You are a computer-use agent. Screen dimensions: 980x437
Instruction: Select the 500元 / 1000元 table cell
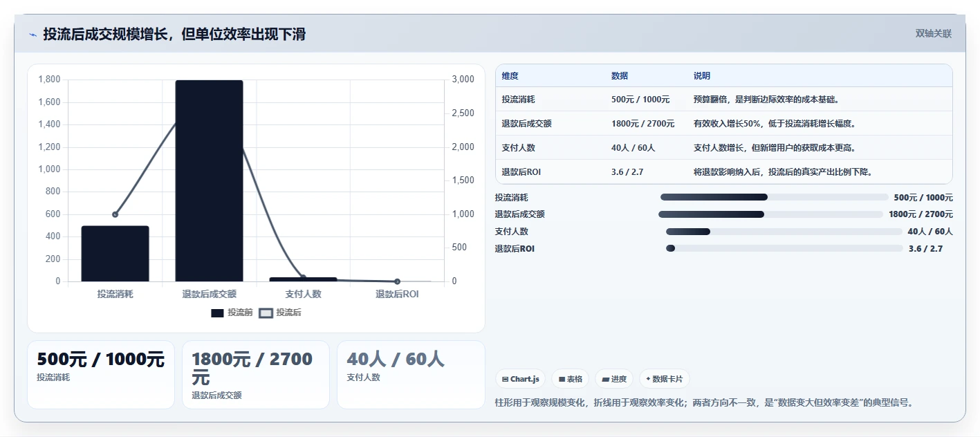640,100
